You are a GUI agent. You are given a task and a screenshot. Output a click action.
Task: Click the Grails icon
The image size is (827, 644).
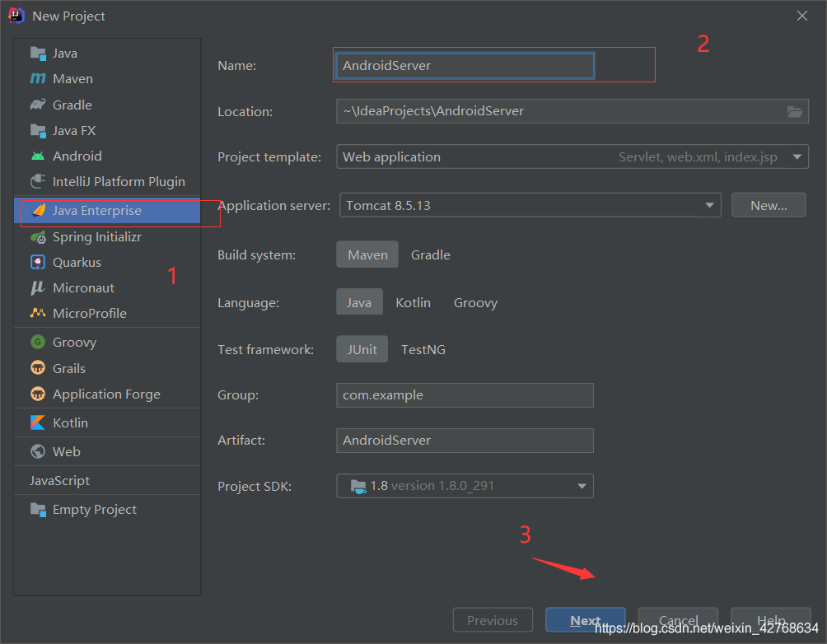tap(38, 368)
